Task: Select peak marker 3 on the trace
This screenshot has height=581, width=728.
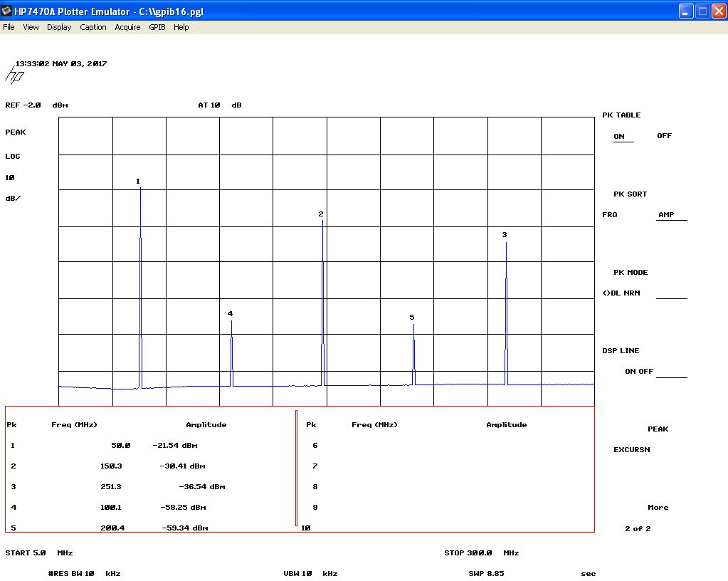Action: point(505,235)
